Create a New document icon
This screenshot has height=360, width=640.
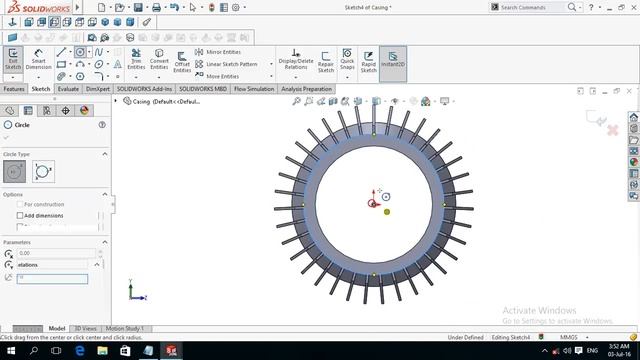102,7
